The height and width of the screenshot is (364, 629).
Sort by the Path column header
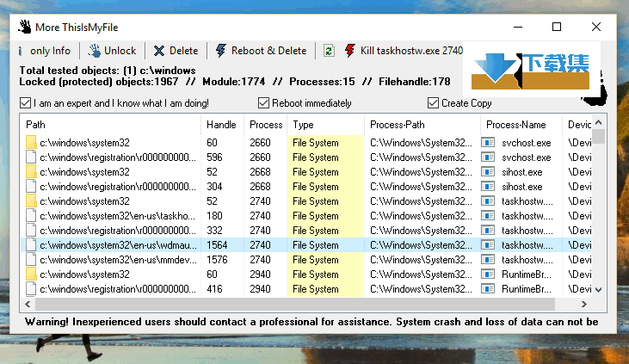click(111, 125)
